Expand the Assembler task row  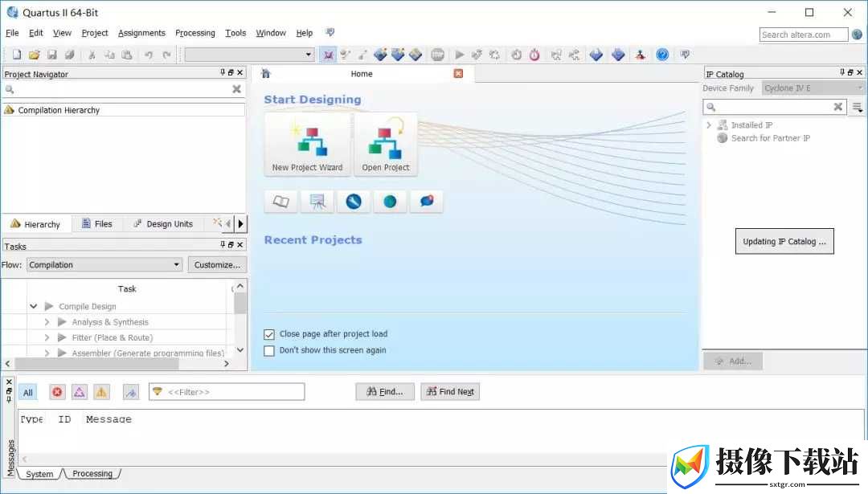coord(47,353)
